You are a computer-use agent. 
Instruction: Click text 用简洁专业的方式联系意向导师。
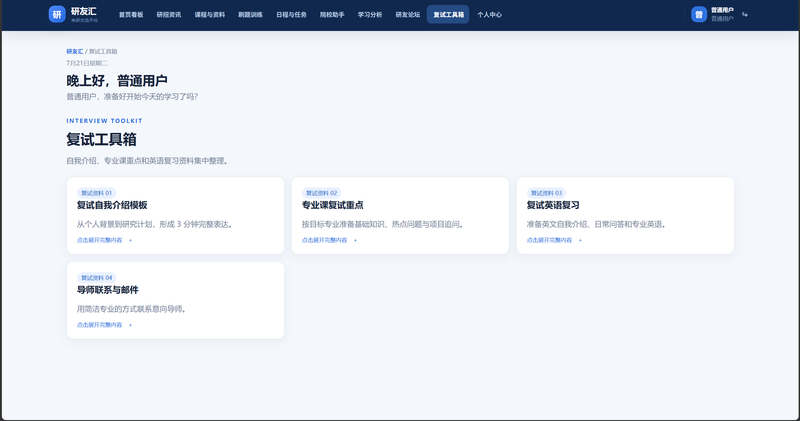click(x=132, y=309)
